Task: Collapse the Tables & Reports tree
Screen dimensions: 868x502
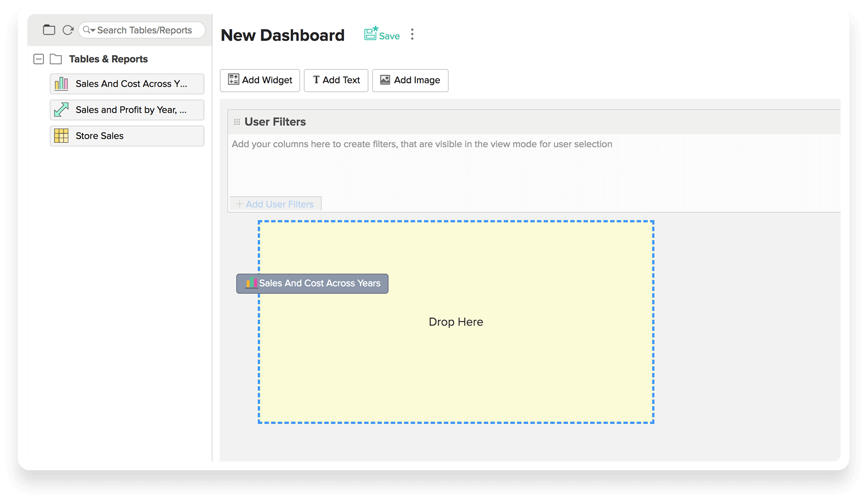Action: pos(39,59)
